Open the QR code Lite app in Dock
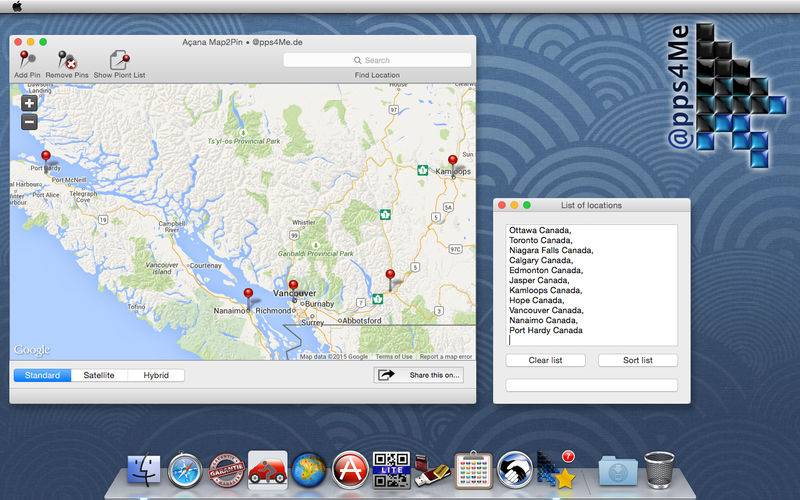The image size is (800, 500). (x=391, y=470)
